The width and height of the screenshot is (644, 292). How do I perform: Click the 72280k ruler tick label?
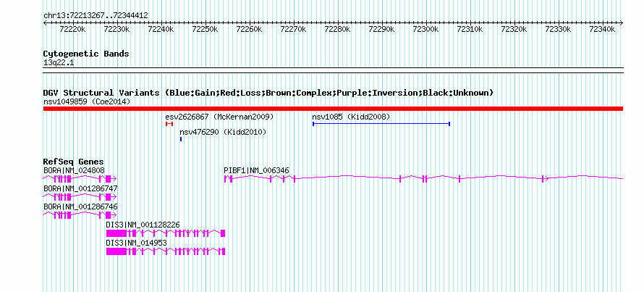pos(338,29)
